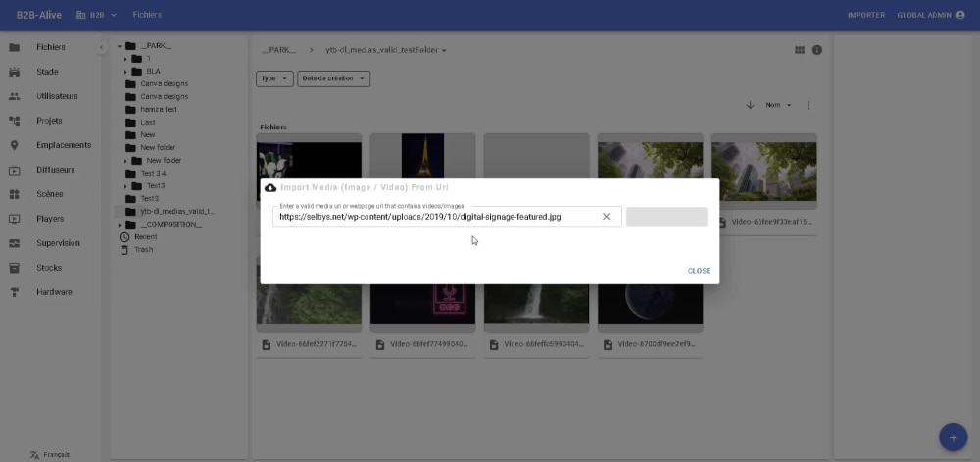Click the Players sidebar icon
980x462 pixels.
pos(15,219)
